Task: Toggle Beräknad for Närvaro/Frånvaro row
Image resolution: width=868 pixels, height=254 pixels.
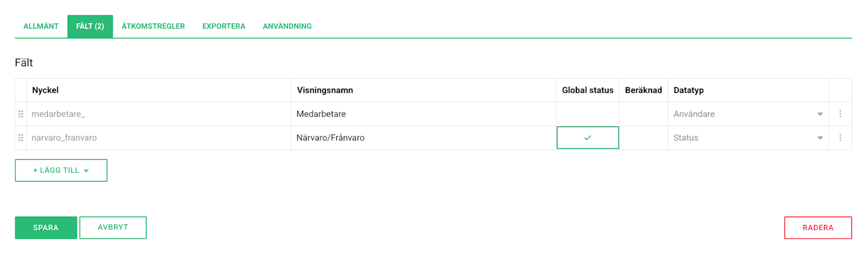Action: click(x=643, y=138)
